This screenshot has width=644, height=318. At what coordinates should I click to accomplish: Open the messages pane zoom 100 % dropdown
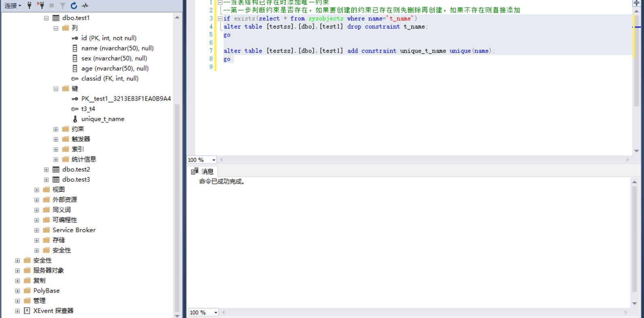(215, 312)
